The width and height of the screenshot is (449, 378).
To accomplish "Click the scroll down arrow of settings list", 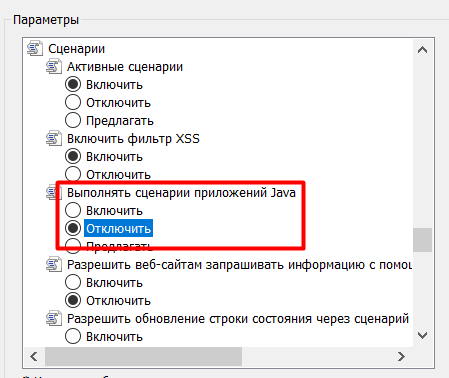I will pyautogui.click(x=422, y=335).
